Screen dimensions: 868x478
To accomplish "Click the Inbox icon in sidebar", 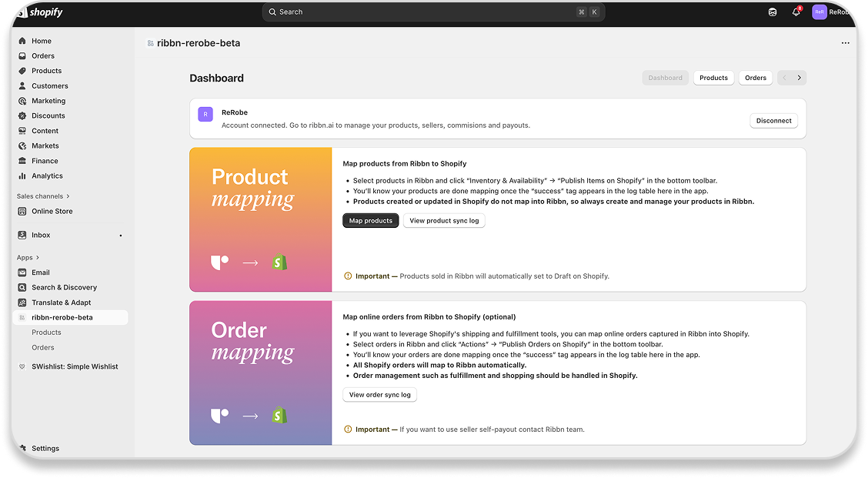I will pos(22,235).
